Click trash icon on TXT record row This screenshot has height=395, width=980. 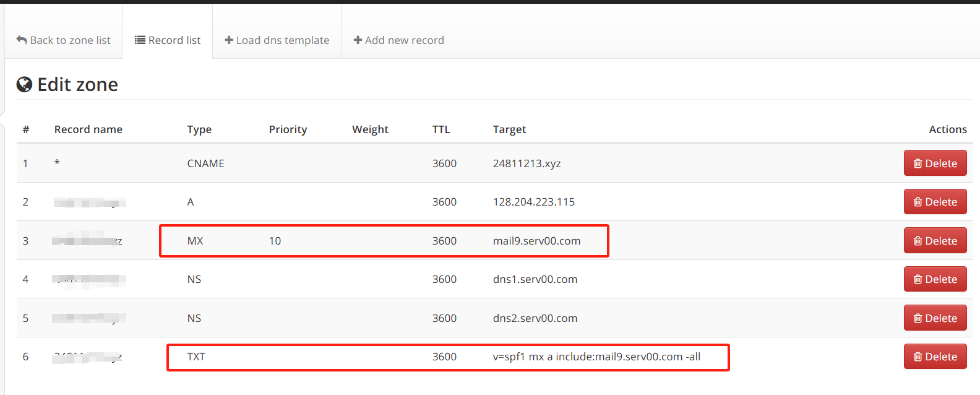point(918,357)
